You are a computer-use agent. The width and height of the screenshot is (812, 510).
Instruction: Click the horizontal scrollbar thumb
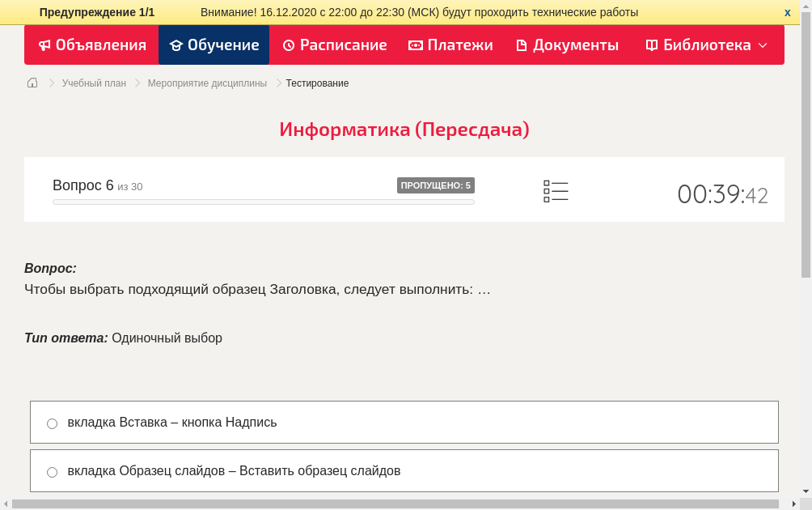point(395,504)
